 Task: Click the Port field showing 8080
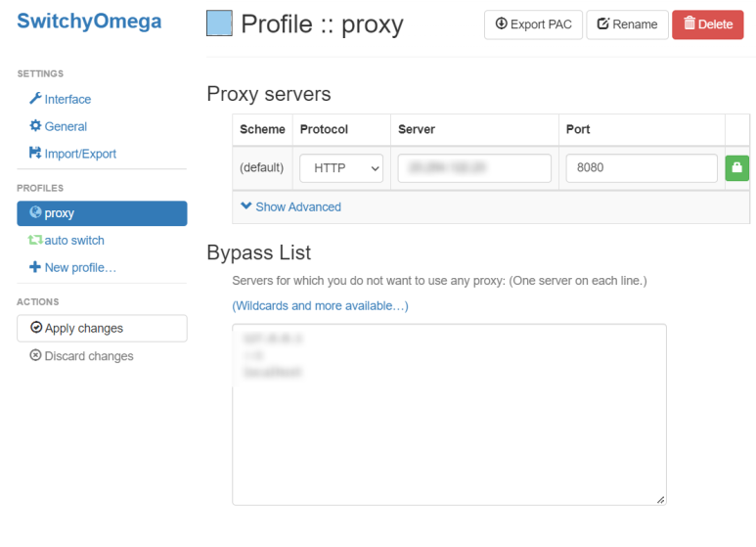coord(642,168)
